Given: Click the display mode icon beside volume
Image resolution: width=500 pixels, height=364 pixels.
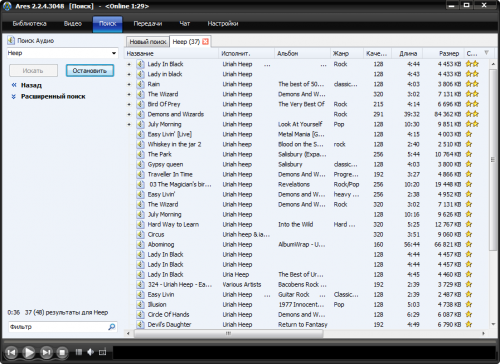Looking at the screenshot, I should point(102,352).
